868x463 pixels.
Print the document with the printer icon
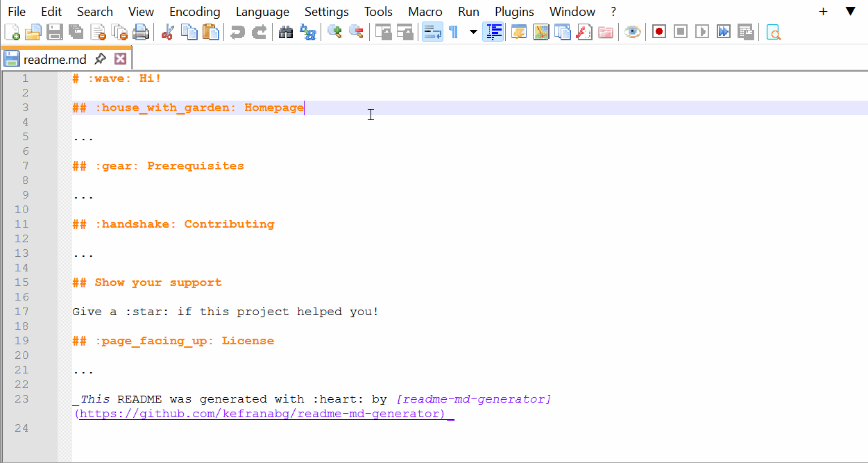[x=141, y=31]
